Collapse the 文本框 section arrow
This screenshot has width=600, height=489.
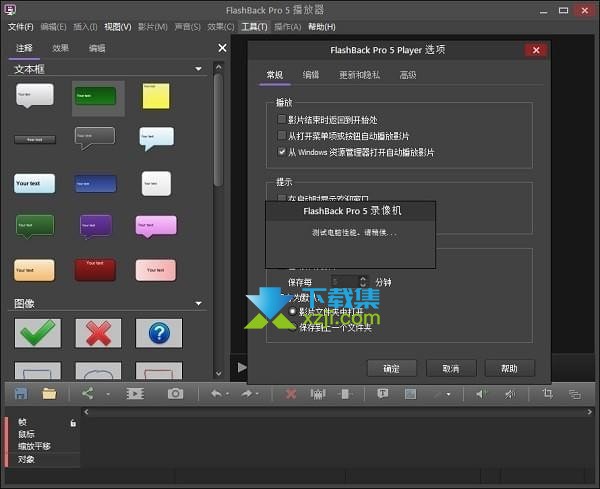[198, 69]
